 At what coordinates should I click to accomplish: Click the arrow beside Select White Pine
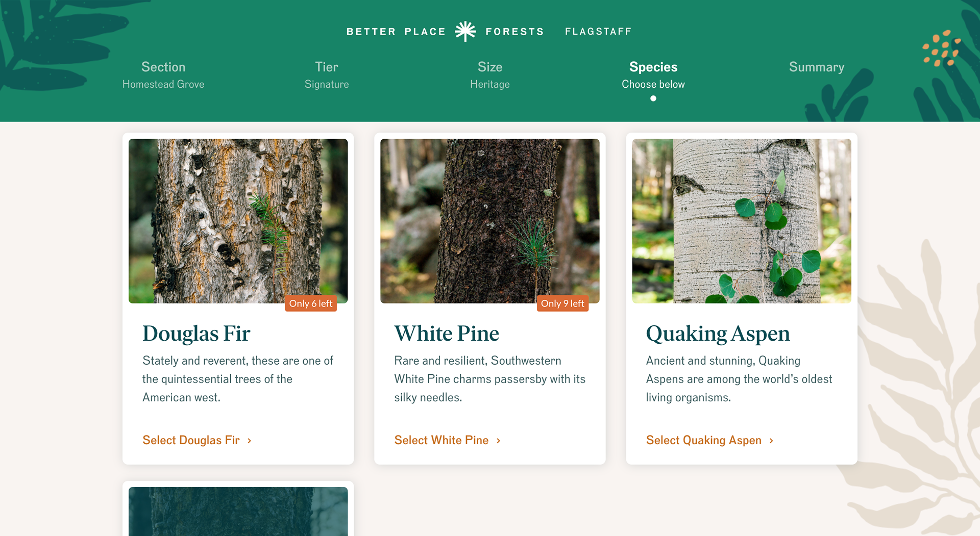498,441
